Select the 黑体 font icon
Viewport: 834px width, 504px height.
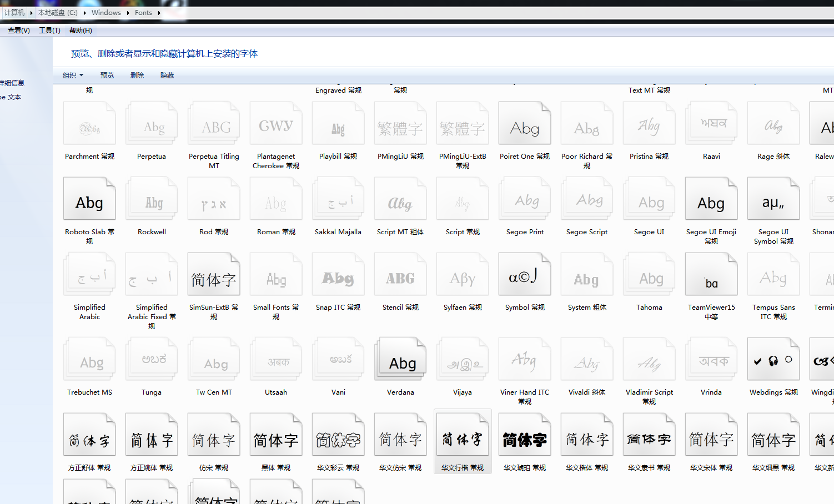click(276, 435)
